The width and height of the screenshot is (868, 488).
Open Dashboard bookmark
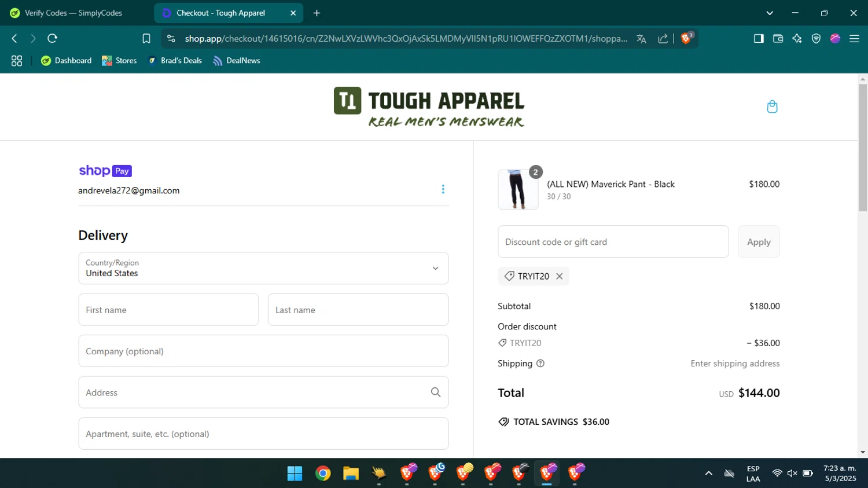pyautogui.click(x=66, y=61)
